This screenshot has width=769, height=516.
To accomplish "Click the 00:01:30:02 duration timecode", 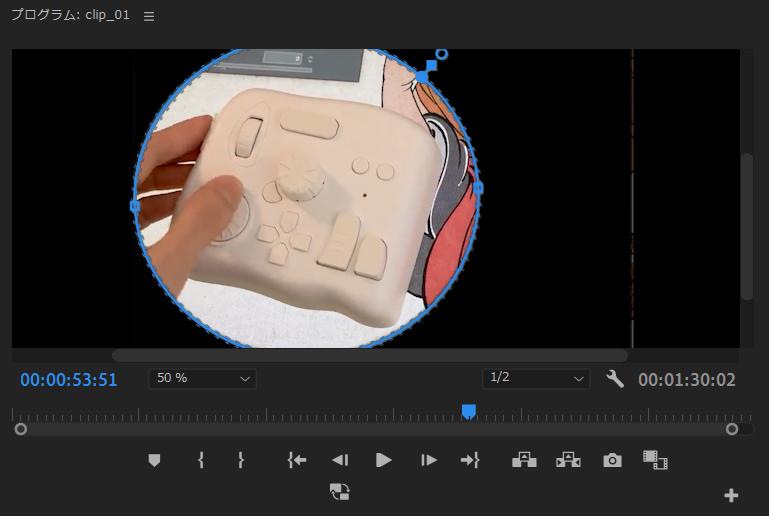I will tap(687, 380).
